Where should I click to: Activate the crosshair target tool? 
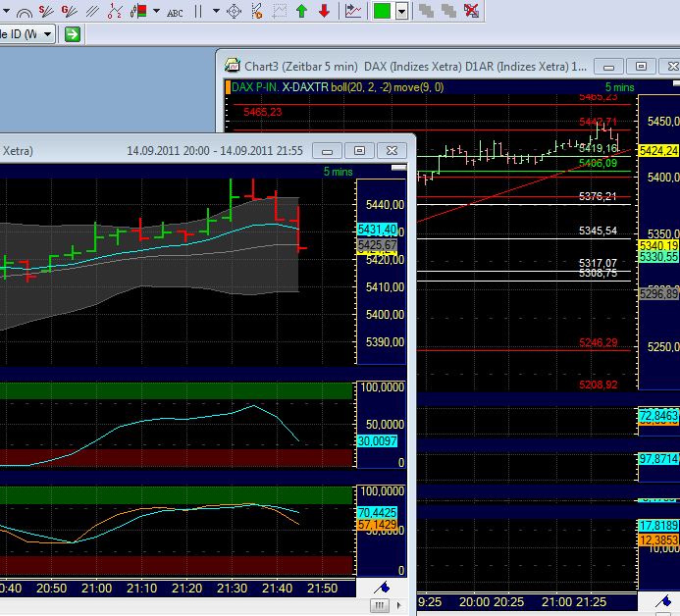click(234, 11)
